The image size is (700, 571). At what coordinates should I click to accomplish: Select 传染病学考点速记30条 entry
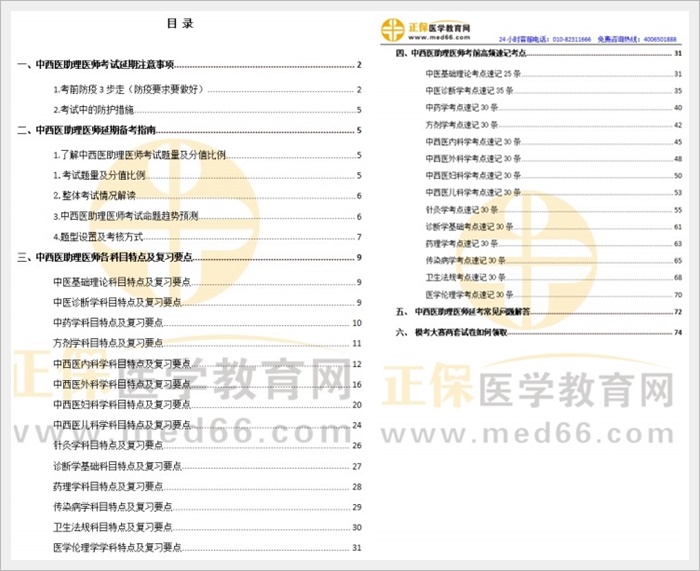coord(467,260)
